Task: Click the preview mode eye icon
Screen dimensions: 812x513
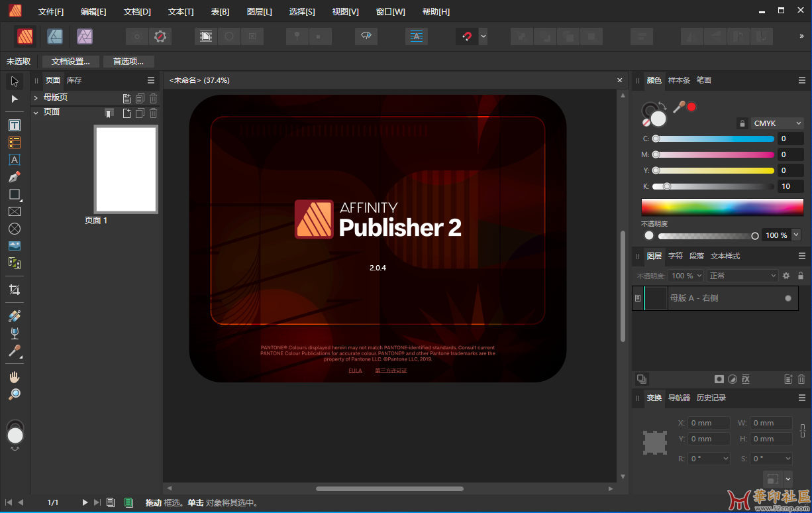Action: (x=366, y=36)
